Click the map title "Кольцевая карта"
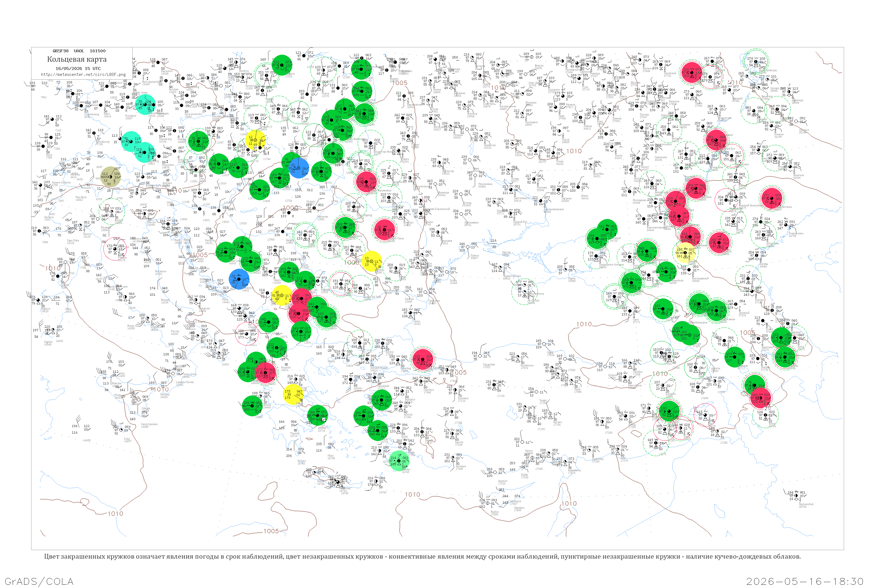Screen dimensions: 882x588 pyautogui.click(x=77, y=59)
